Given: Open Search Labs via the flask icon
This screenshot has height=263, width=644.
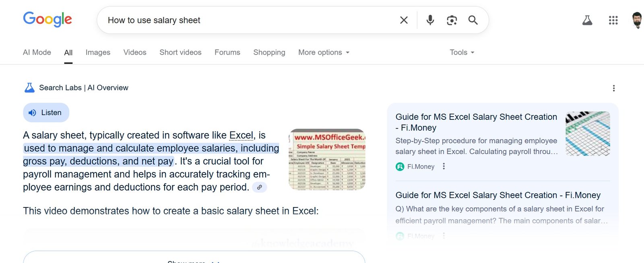Looking at the screenshot, I should pos(587,20).
